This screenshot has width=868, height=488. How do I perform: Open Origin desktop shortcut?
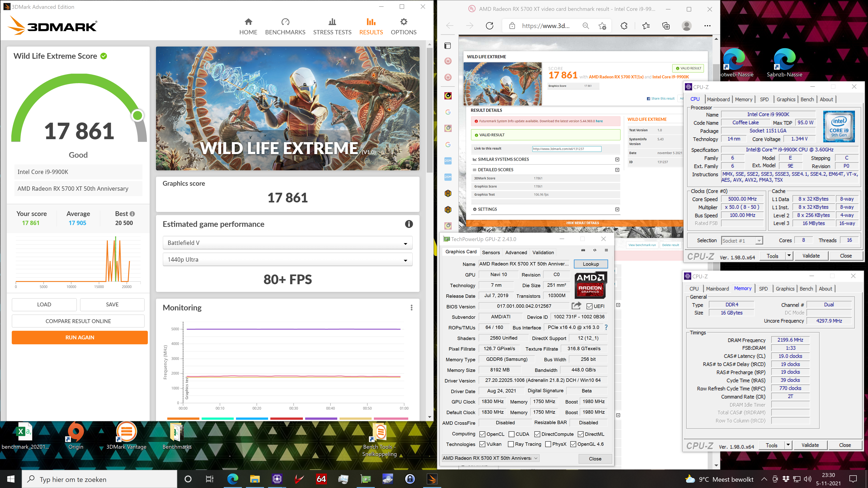(76, 436)
